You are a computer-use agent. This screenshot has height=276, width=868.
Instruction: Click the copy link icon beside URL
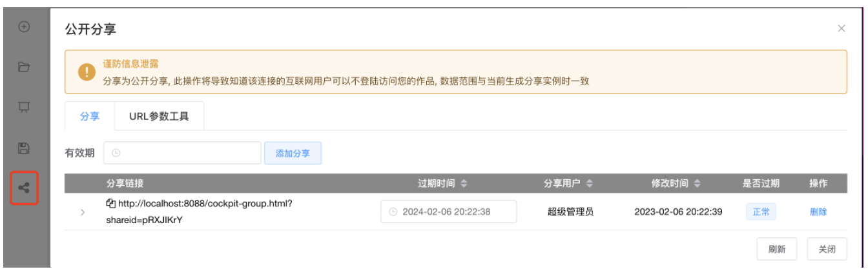(110, 204)
